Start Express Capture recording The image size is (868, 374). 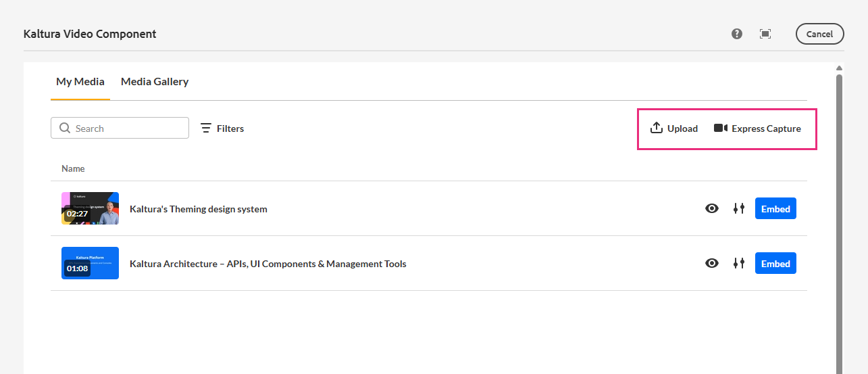[757, 128]
